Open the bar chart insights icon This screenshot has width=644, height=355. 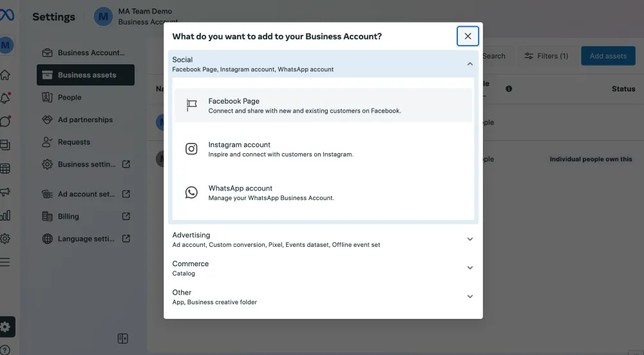pos(5,215)
